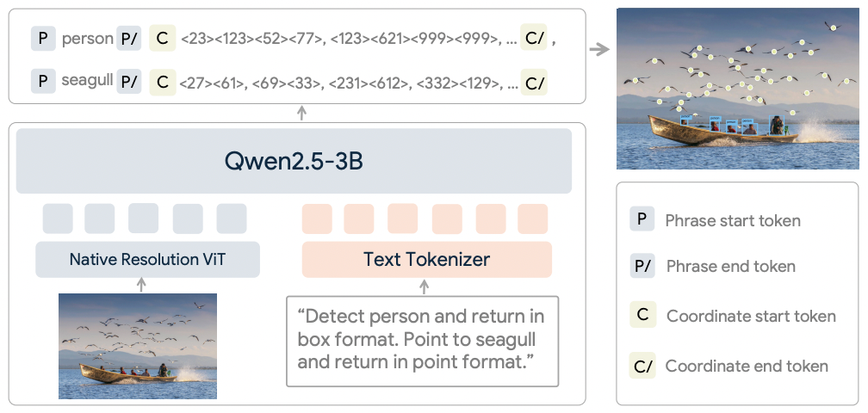Select the Phrase end token legend icon
Screen dimensions: 868x413
point(642,267)
